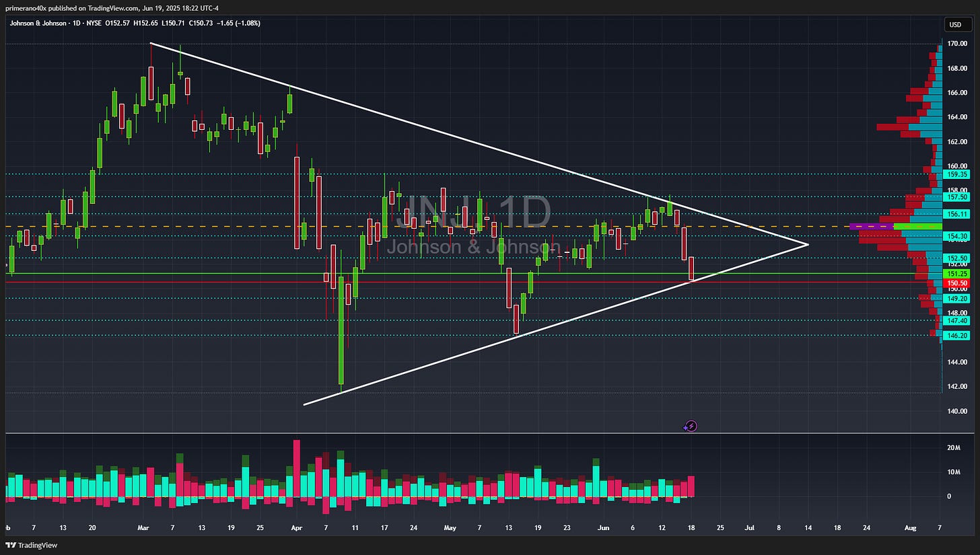The height and width of the screenshot is (555, 980).
Task: Click the 160.00 price axis value
Action: pos(958,166)
